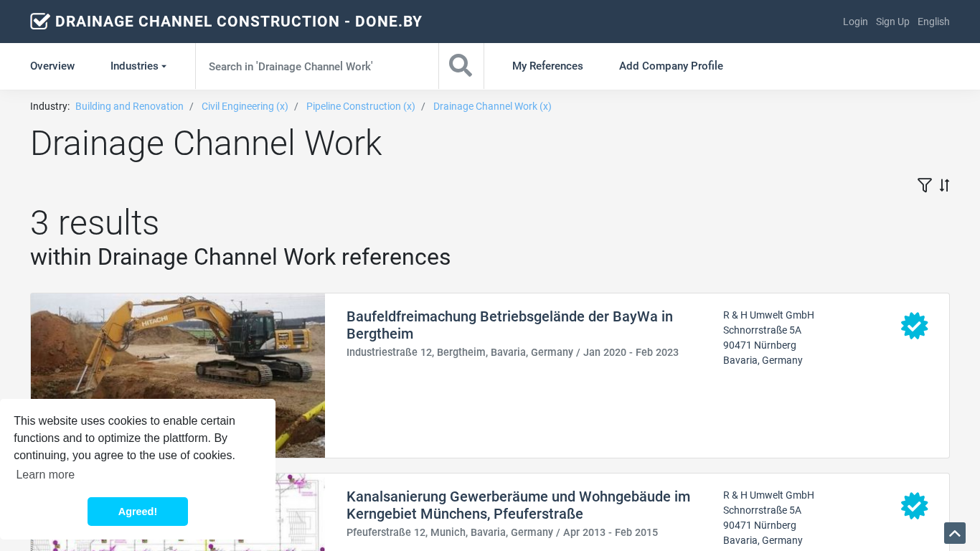Click the scroll-to-top arrow button
The height and width of the screenshot is (551, 980).
point(954,533)
